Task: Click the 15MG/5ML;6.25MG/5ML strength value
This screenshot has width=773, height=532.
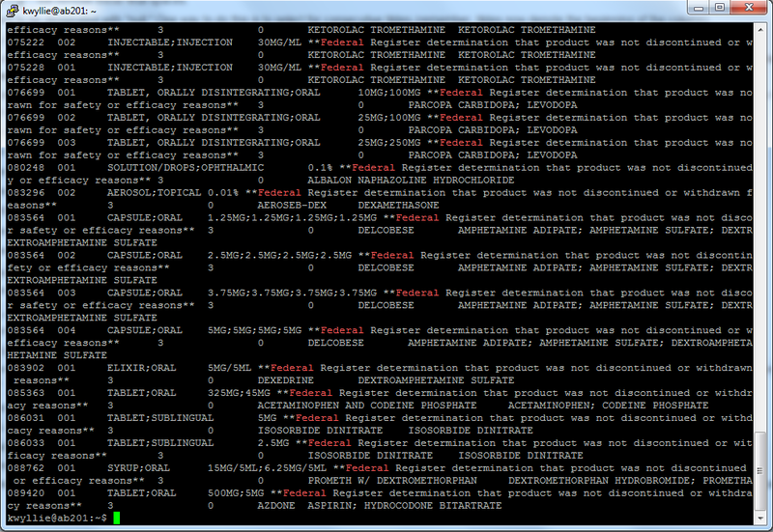Action: [x=267, y=468]
